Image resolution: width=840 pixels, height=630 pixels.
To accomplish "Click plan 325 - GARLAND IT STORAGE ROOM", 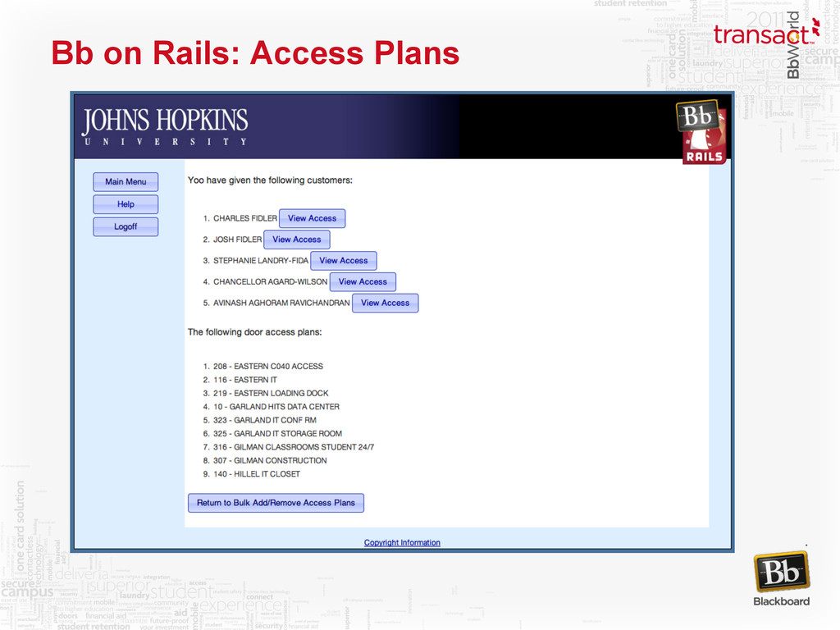I will [x=277, y=433].
